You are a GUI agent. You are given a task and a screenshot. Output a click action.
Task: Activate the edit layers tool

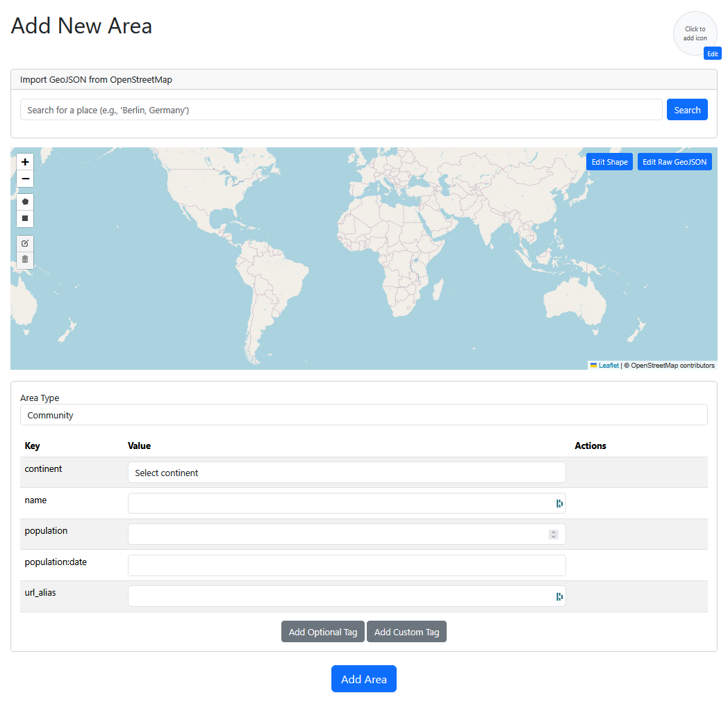pos(25,243)
